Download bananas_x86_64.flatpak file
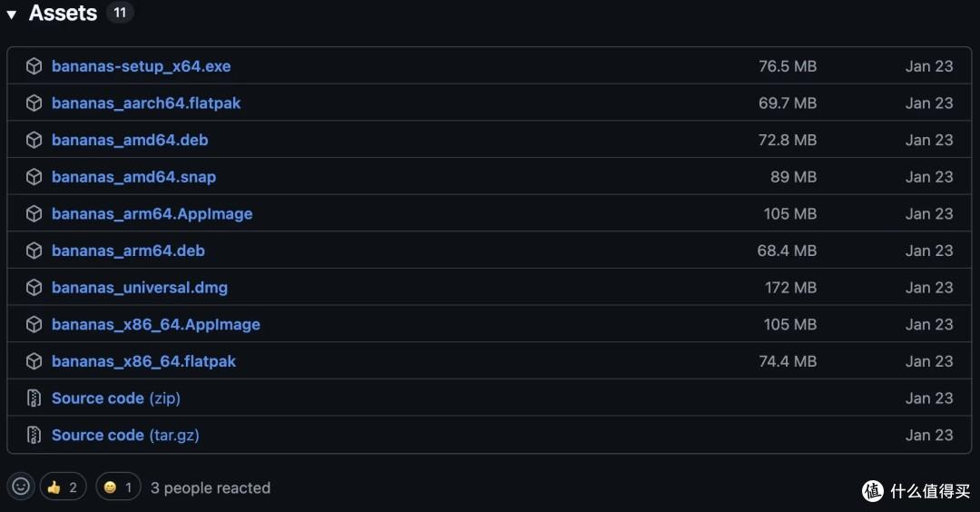 click(x=143, y=361)
